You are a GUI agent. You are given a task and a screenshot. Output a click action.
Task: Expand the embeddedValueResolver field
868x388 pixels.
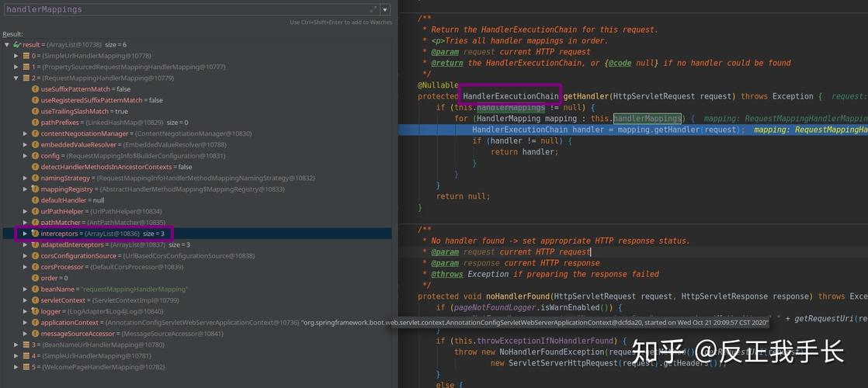(26, 144)
